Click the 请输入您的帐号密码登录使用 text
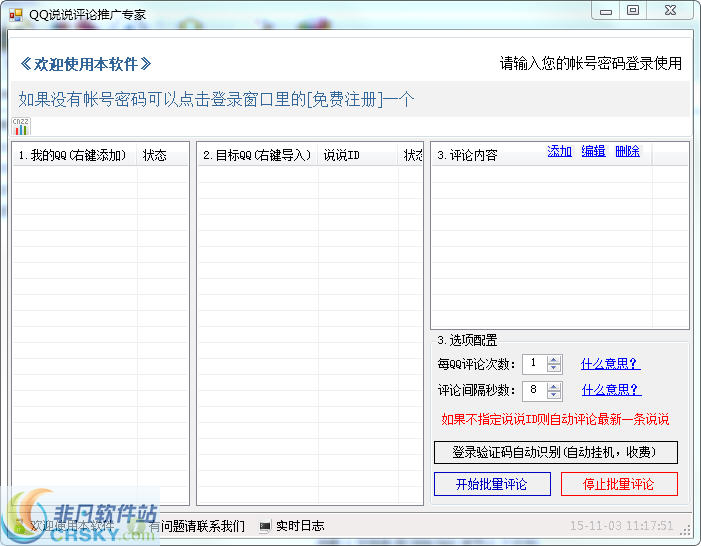The width and height of the screenshot is (701, 546). point(591,63)
